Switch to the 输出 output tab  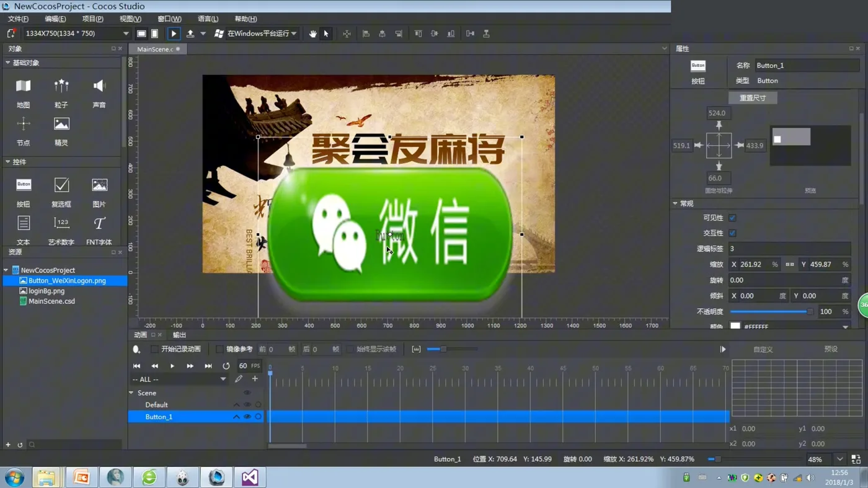[179, 335]
